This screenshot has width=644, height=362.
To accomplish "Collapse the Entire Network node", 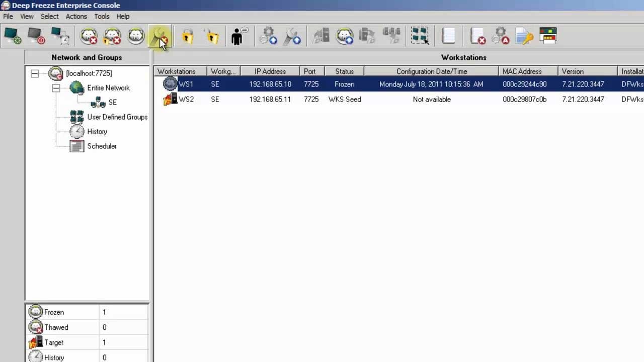I will [56, 87].
